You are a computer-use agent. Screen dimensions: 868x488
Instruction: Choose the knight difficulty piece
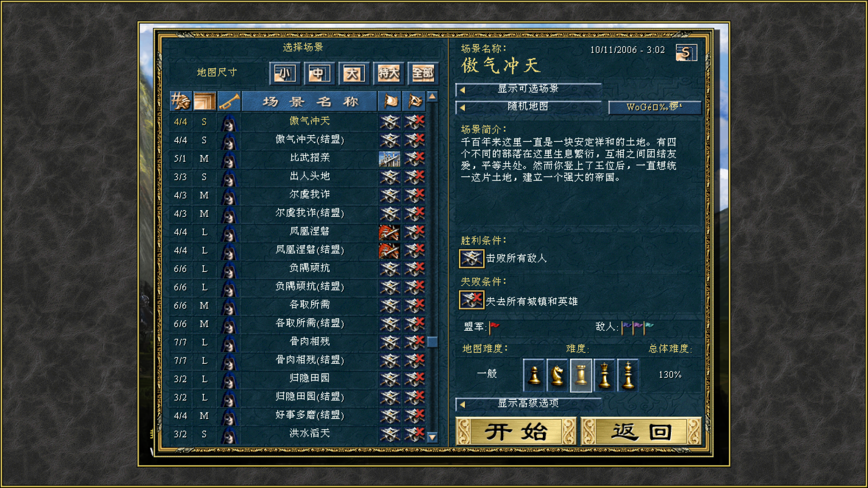coord(557,375)
